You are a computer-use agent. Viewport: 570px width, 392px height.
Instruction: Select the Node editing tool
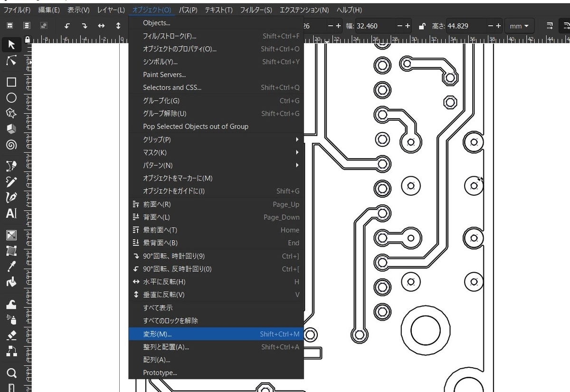[x=11, y=61]
